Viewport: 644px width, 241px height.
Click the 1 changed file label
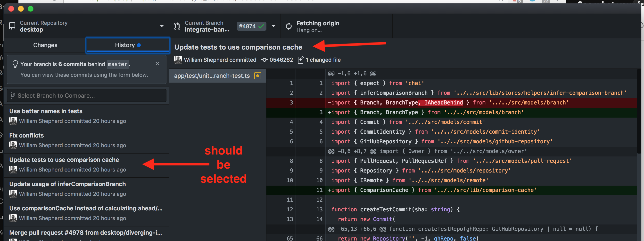tap(323, 60)
